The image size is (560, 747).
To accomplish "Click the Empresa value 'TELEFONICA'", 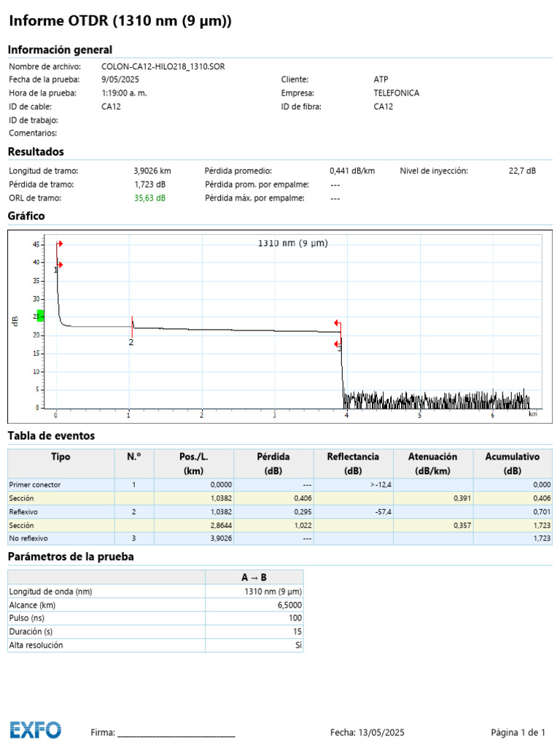I will pyautogui.click(x=396, y=93).
